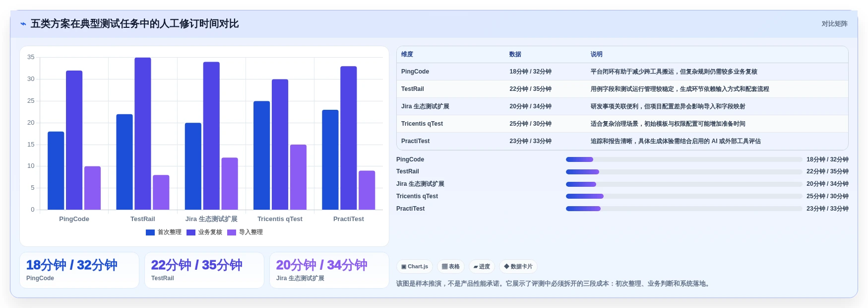The height and width of the screenshot is (308, 868).
Task: Click the PractiTest progress bar
Action: click(684, 209)
